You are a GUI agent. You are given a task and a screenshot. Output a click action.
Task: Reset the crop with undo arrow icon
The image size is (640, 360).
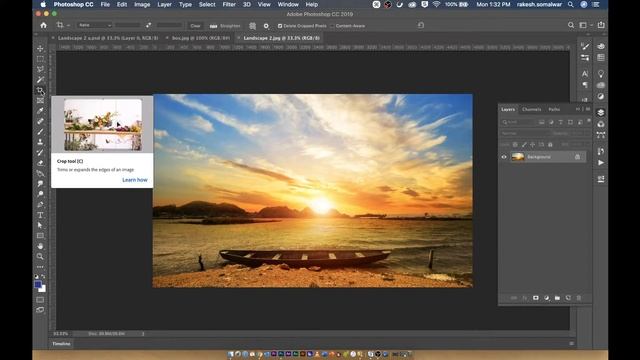pos(421,25)
